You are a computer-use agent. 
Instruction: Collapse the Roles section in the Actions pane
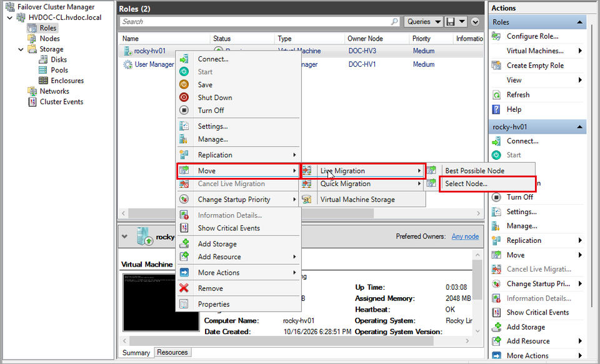pos(579,22)
